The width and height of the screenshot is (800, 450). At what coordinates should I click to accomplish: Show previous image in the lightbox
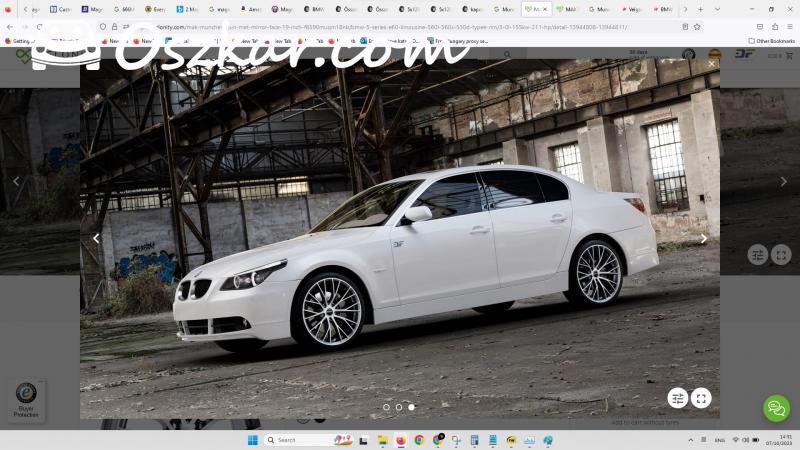click(x=96, y=238)
